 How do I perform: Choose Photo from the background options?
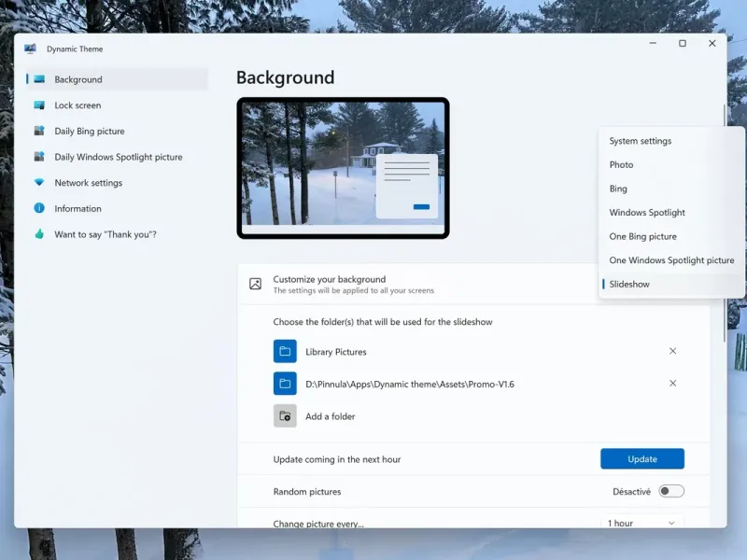click(x=671, y=165)
